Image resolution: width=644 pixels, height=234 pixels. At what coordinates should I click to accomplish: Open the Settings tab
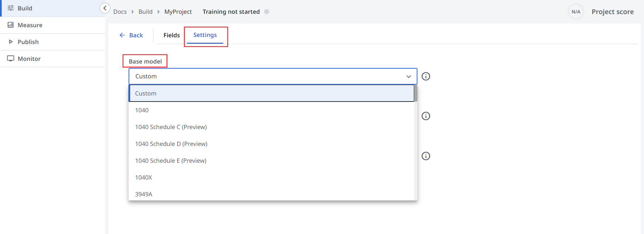[205, 35]
